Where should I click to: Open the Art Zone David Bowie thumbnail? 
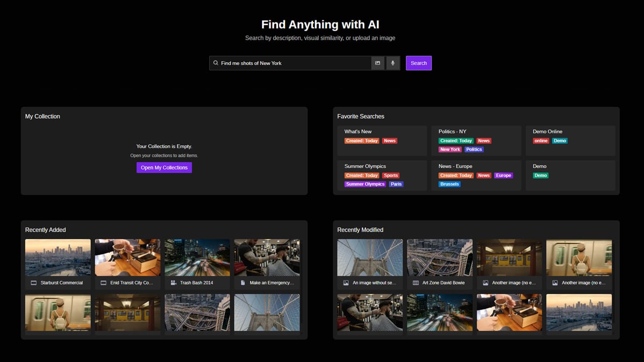tap(440, 257)
